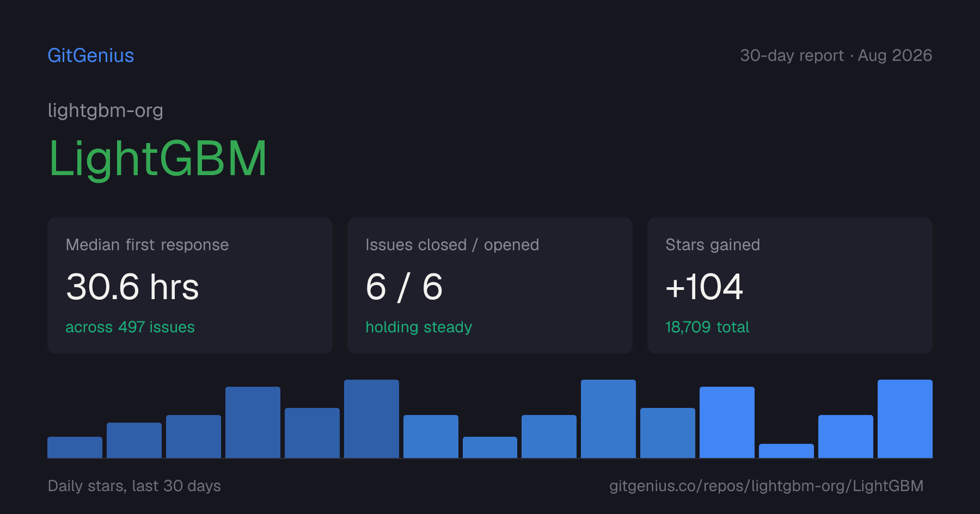This screenshot has width=980, height=514.
Task: Click the "across 497 issues" note
Action: (x=130, y=327)
